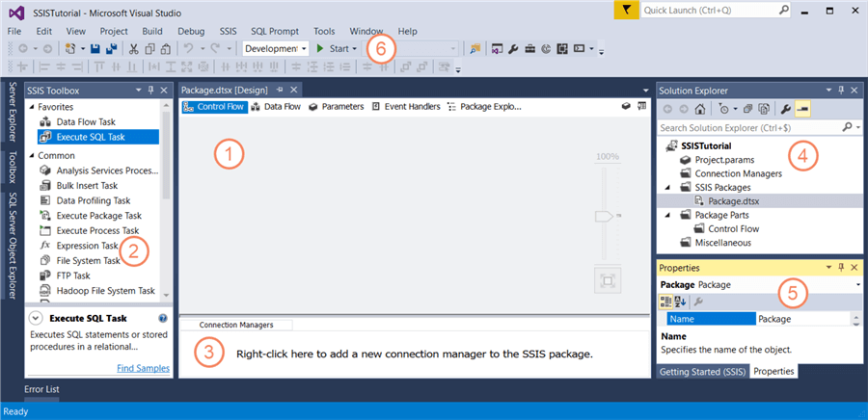868x420 pixels.
Task: Click the Variables icon in the designer's top-right corner
Action: click(x=641, y=106)
